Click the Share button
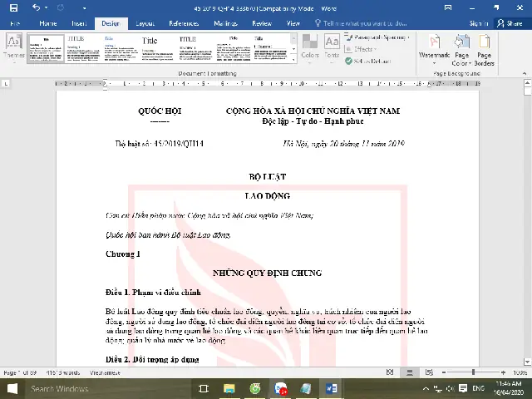This screenshot has width=532, height=399. (x=509, y=23)
